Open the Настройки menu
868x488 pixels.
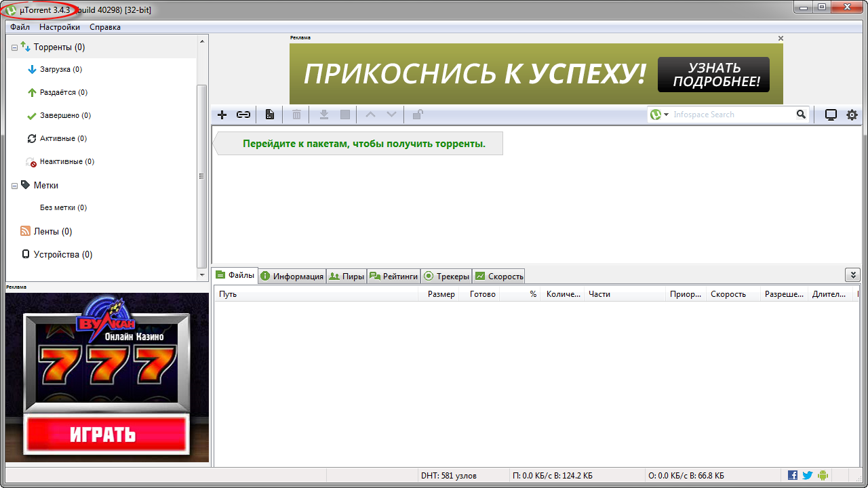point(59,27)
